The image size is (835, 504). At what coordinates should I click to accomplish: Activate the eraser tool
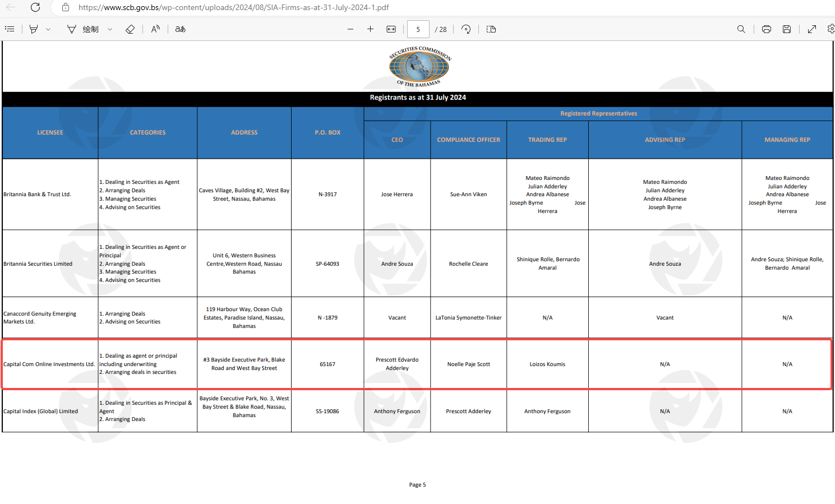point(130,29)
